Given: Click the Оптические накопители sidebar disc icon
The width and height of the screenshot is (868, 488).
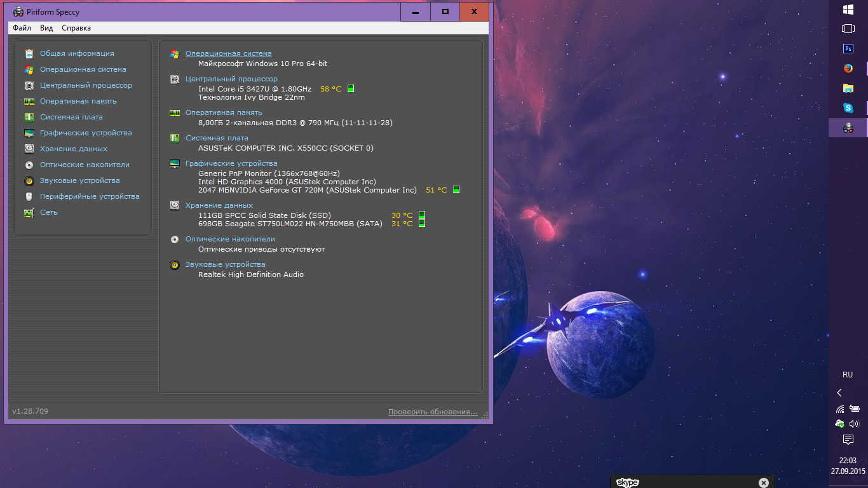Looking at the screenshot, I should pyautogui.click(x=29, y=165).
